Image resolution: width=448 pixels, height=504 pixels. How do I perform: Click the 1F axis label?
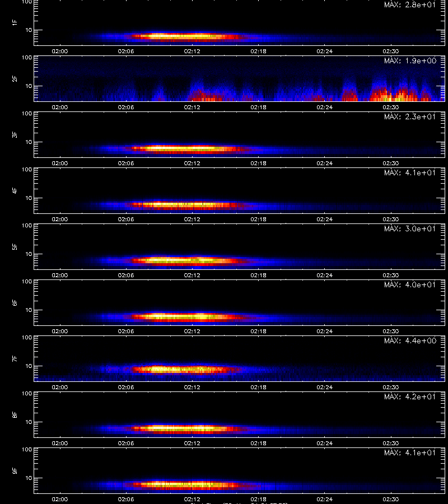tap(15, 22)
